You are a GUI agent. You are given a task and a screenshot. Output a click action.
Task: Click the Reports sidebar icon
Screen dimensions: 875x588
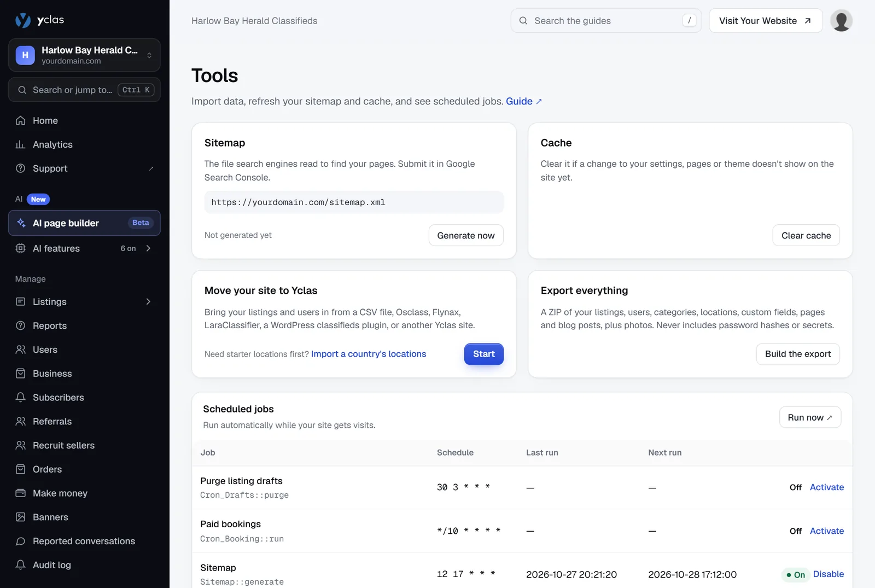[x=21, y=326]
